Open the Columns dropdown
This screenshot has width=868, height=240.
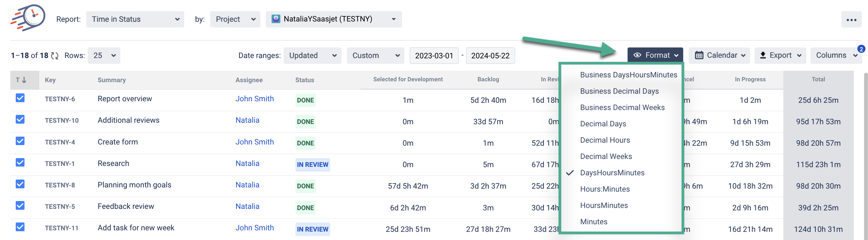pyautogui.click(x=836, y=55)
